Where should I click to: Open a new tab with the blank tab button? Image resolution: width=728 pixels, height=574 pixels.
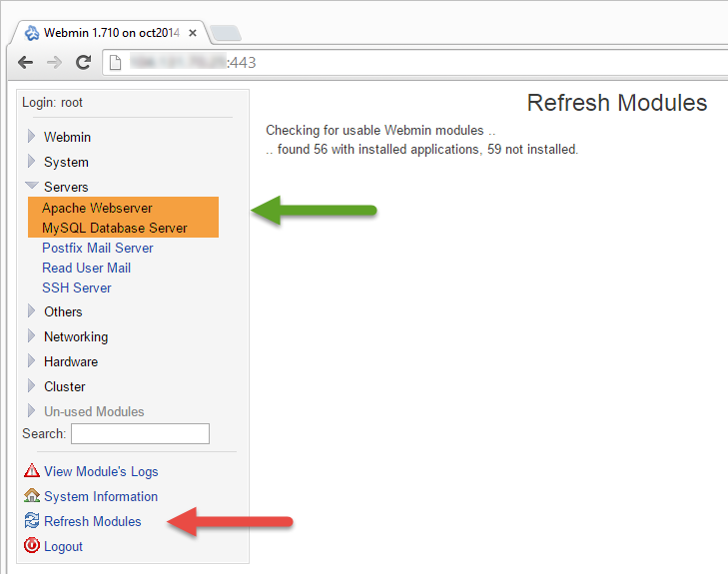(225, 33)
